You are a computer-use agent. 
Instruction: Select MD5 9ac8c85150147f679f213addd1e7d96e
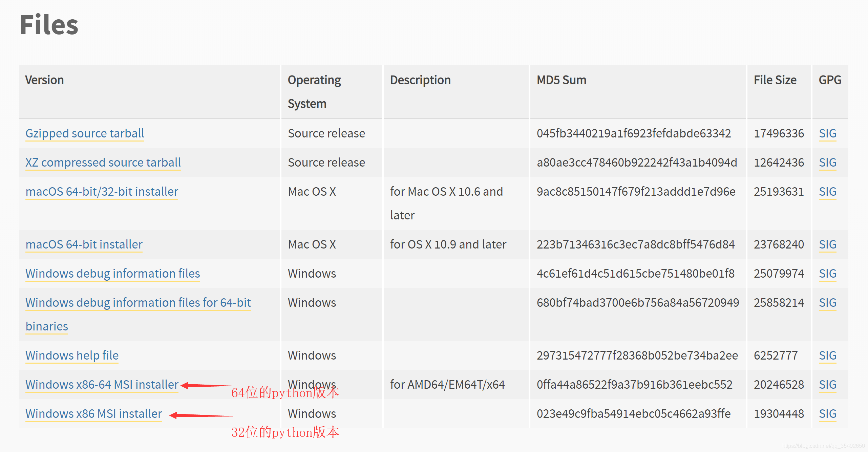point(636,192)
